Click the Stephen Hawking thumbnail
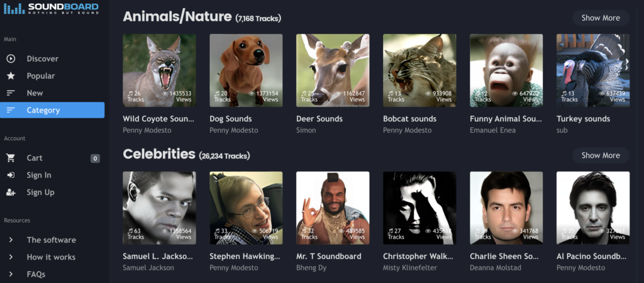This screenshot has width=644, height=283. (246, 208)
